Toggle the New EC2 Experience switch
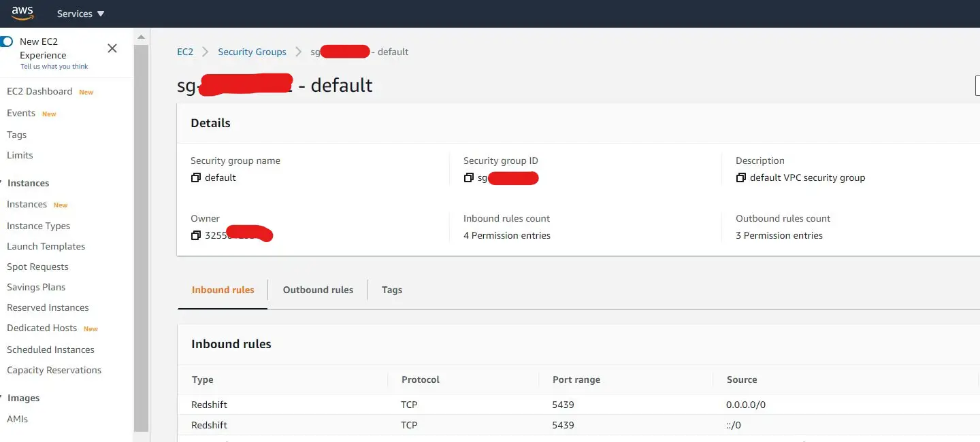980x442 pixels. pyautogui.click(x=6, y=41)
